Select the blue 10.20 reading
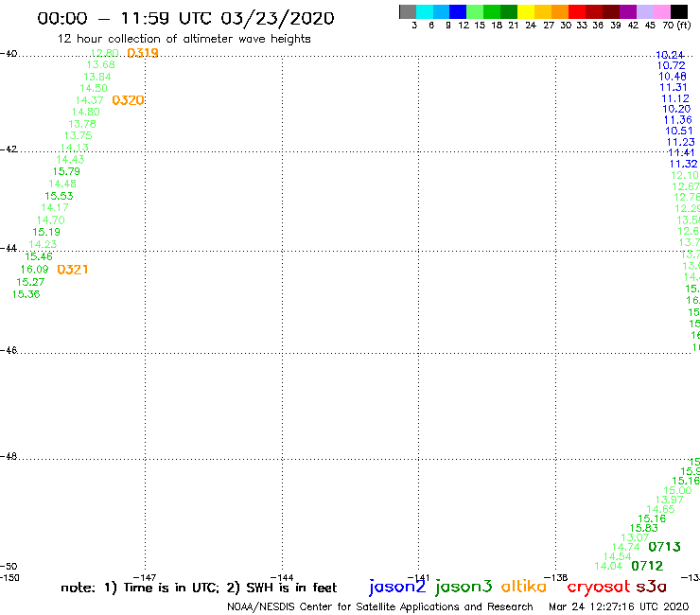Image resolution: width=700 pixels, height=615 pixels. (x=676, y=110)
